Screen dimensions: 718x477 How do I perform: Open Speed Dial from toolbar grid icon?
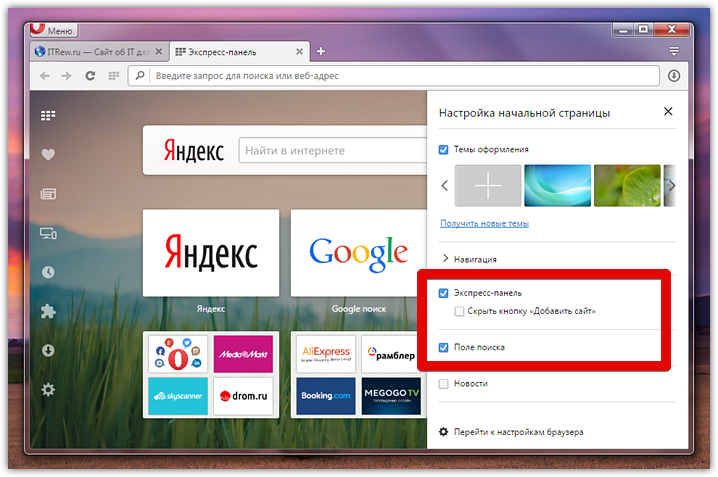[114, 76]
